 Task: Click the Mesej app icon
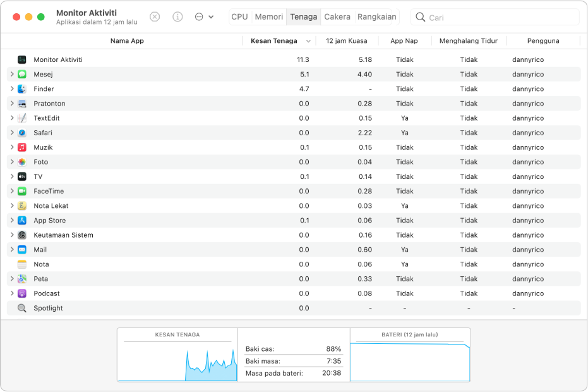point(22,75)
